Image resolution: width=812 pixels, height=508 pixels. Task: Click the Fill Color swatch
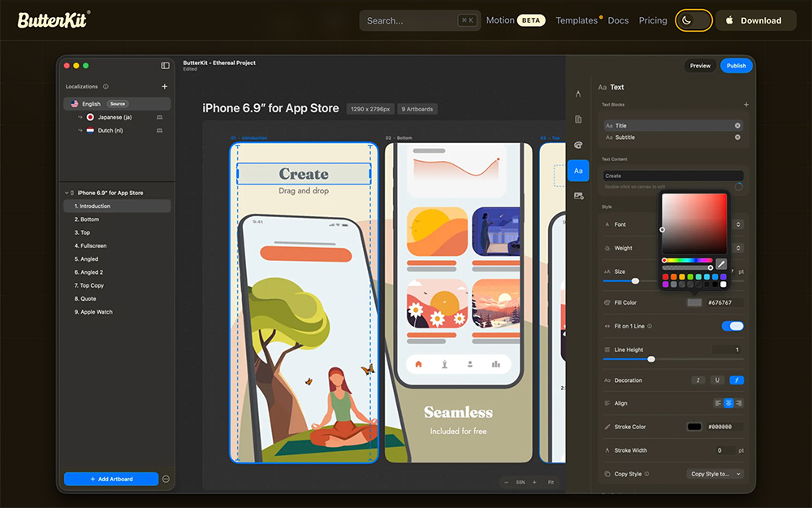694,302
